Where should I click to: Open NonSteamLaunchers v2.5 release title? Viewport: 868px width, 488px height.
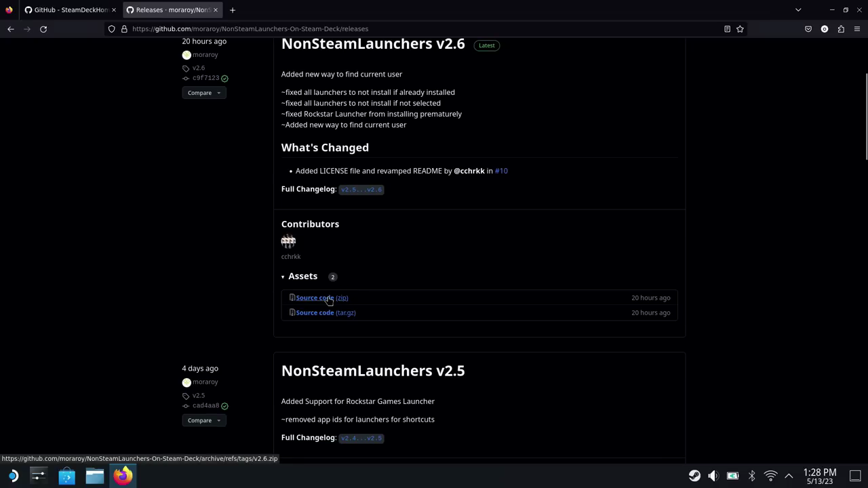(373, 371)
